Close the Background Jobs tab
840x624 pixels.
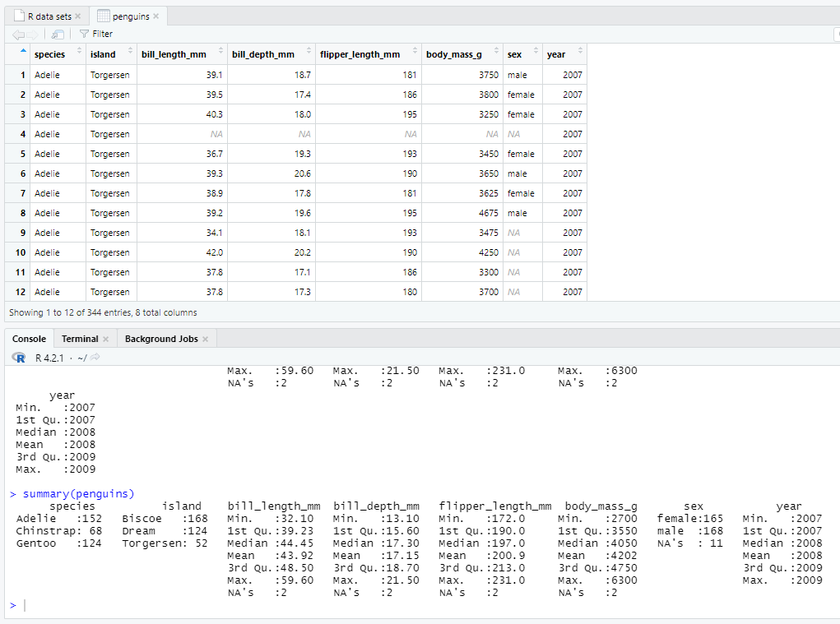(x=205, y=339)
